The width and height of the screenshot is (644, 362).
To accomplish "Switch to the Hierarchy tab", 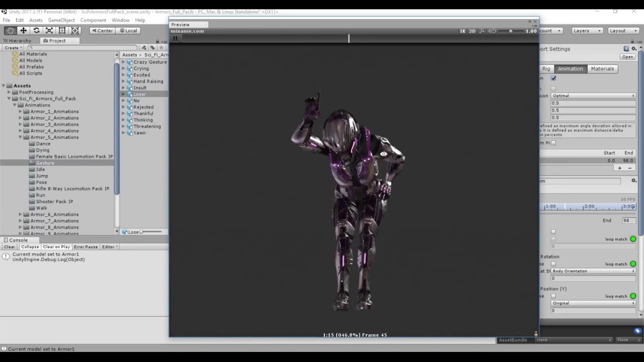I will 18,41.
